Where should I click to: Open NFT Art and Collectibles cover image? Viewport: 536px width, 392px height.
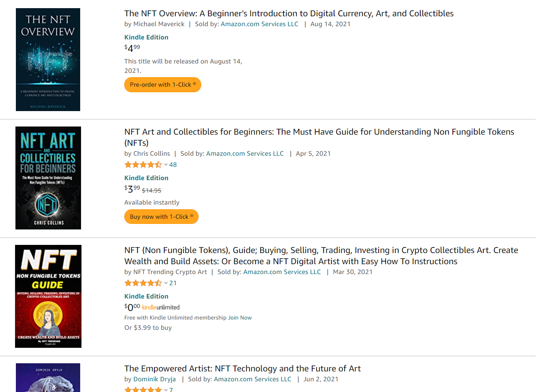(x=48, y=178)
